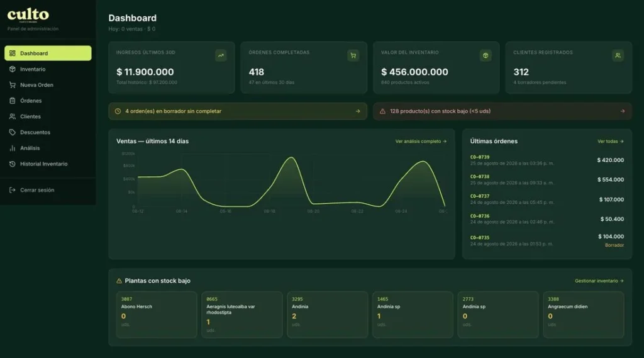Open order CO-0736
The width and height of the screenshot is (644, 358).
547,219
